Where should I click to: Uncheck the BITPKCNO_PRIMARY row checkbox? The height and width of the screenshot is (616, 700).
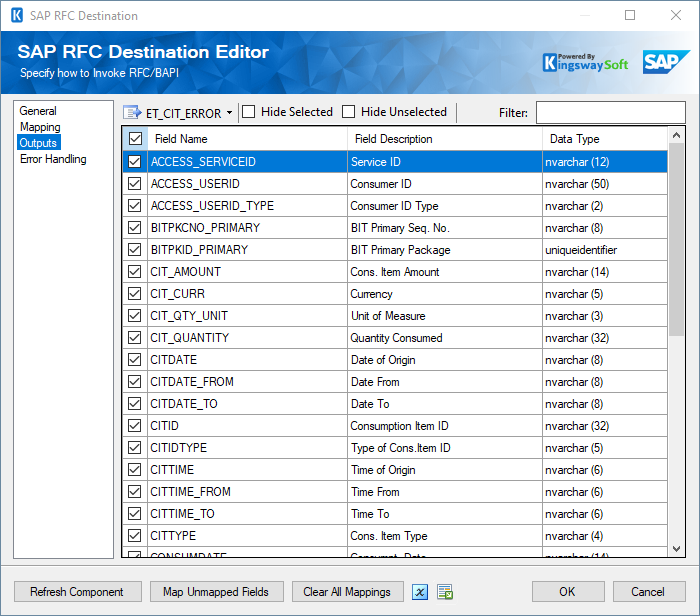coord(134,228)
